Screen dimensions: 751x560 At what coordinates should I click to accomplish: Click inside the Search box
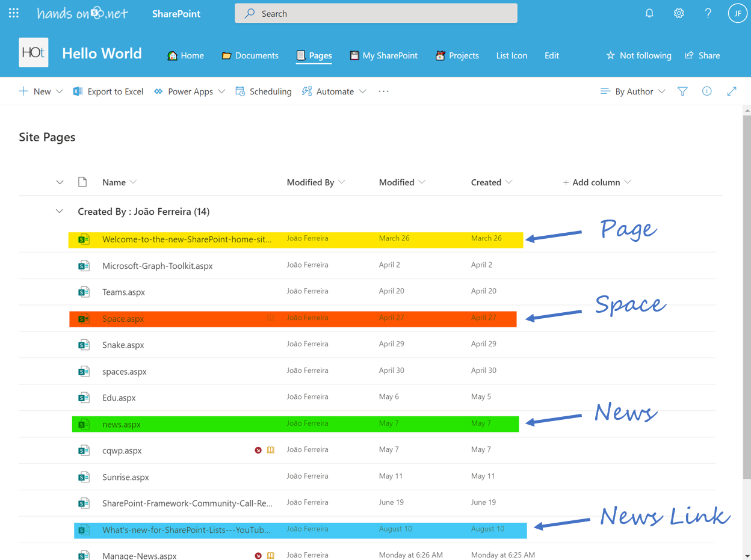(375, 13)
